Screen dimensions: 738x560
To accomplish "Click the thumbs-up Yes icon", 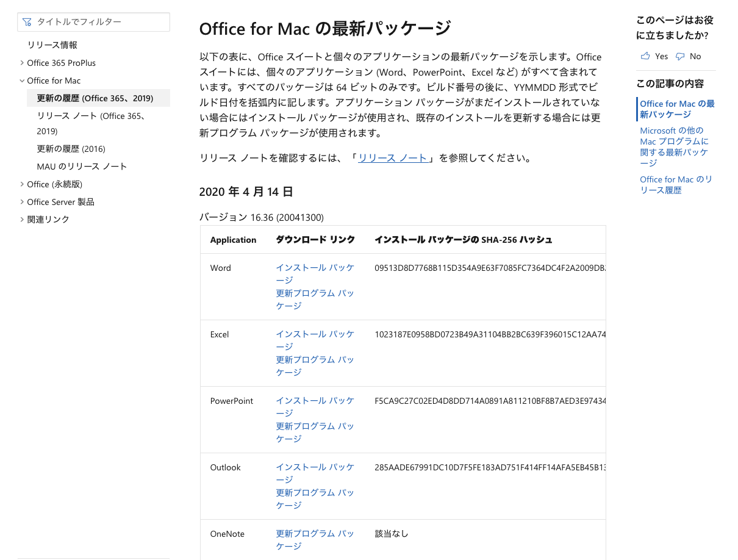I will [x=645, y=56].
